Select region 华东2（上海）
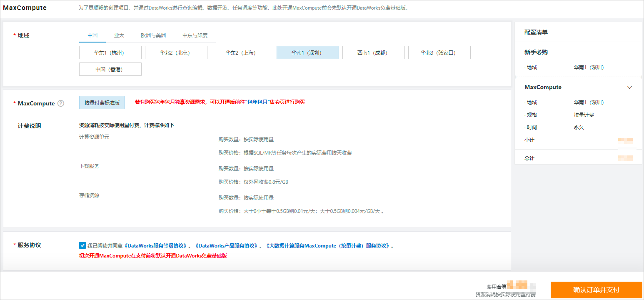644x300 pixels. point(242,52)
